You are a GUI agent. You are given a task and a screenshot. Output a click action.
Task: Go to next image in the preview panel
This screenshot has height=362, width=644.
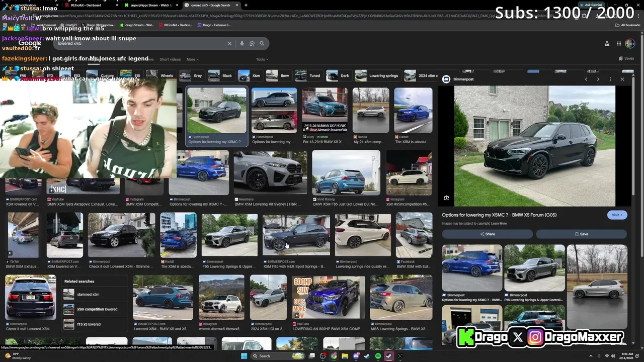coord(598,79)
